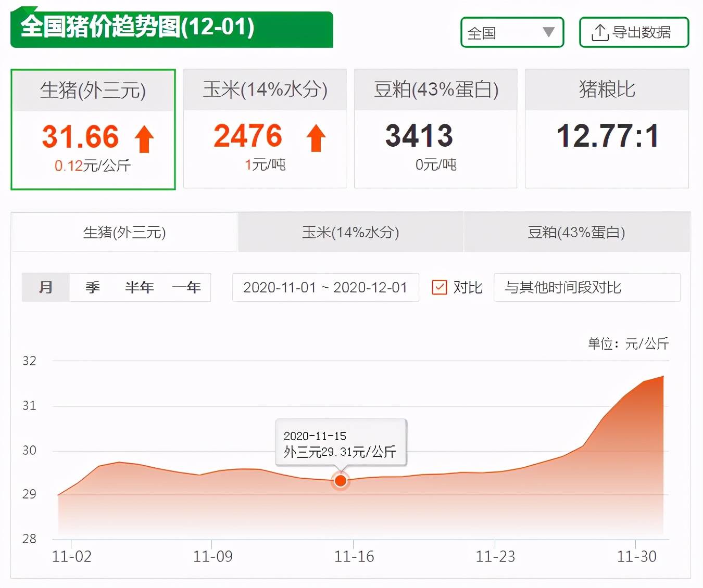This screenshot has height=588, width=703.
Task: Select the 季 time range
Action: click(x=93, y=287)
